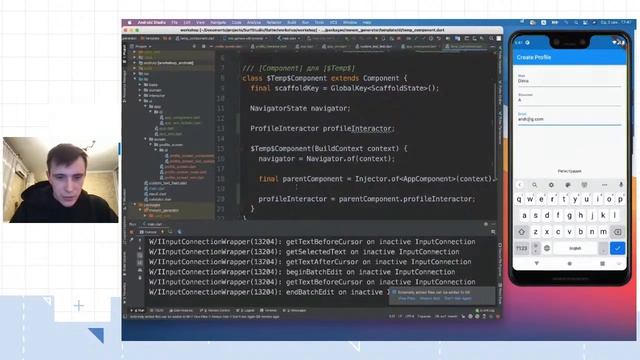Click the beginBatchEdit console log line
This screenshot has height=360, width=640.
302,272
